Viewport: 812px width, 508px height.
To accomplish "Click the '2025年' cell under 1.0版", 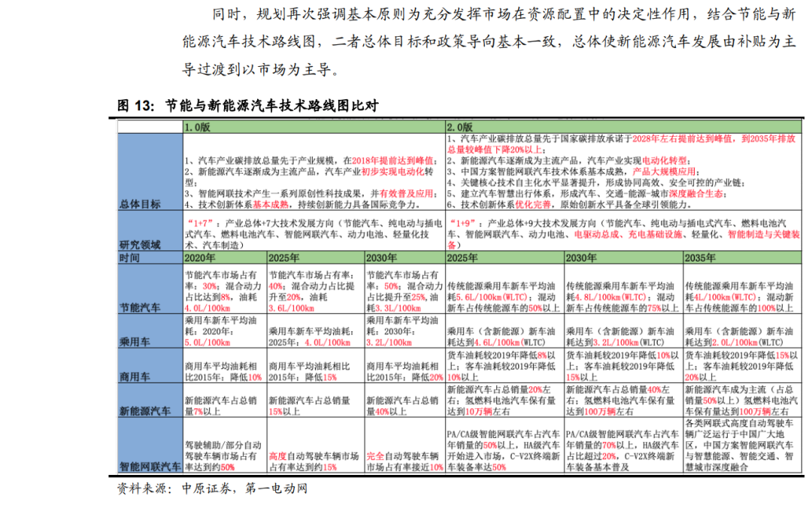I will point(316,257).
